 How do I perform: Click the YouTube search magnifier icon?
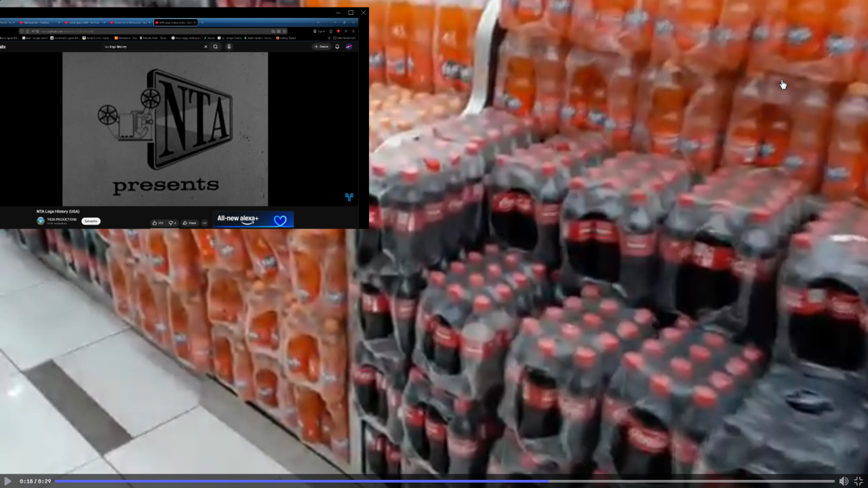(x=216, y=47)
